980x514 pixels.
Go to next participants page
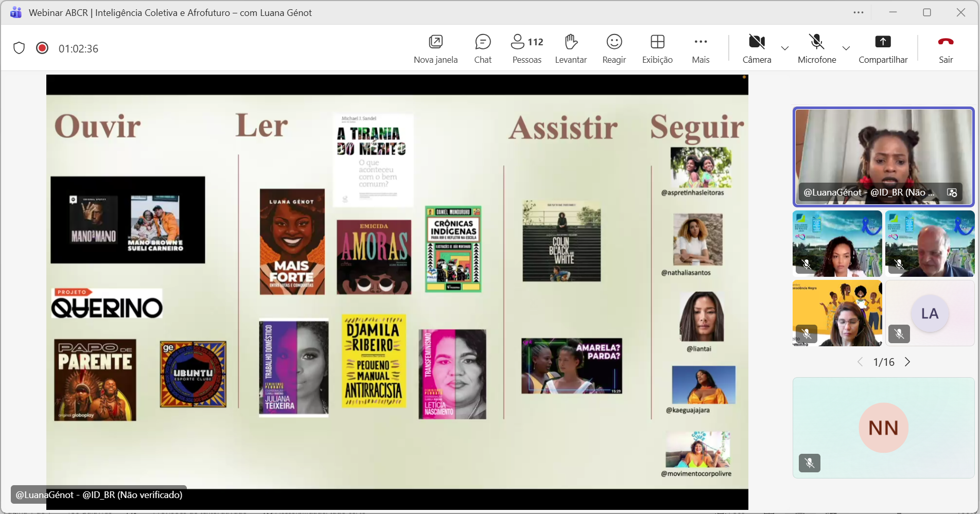click(907, 362)
